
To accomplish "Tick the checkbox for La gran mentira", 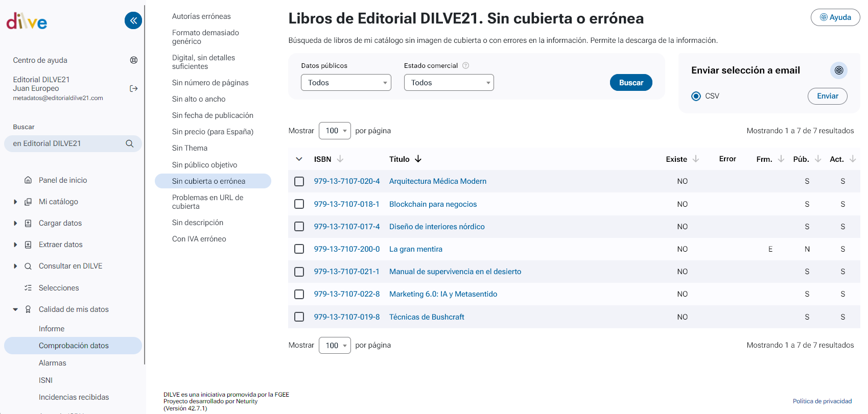I will 299,249.
